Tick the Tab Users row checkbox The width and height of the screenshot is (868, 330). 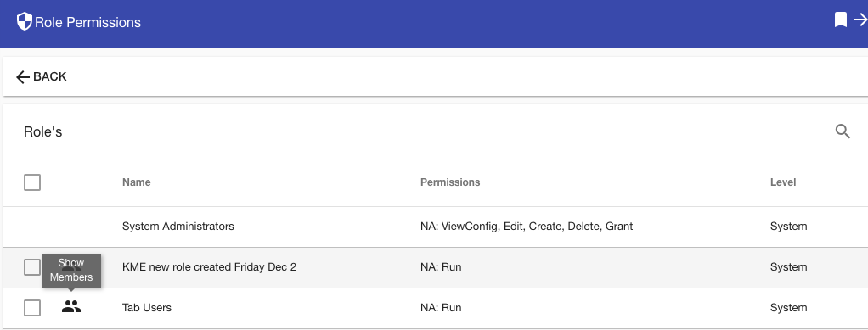click(32, 307)
